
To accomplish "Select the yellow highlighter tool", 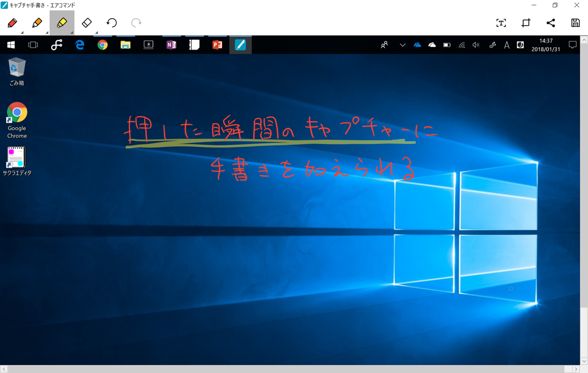I will (62, 23).
